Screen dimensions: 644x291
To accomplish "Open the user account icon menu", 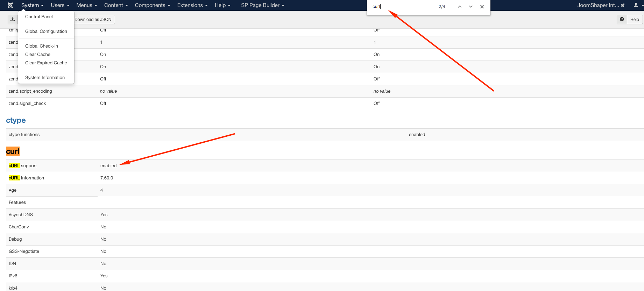I will tap(637, 5).
